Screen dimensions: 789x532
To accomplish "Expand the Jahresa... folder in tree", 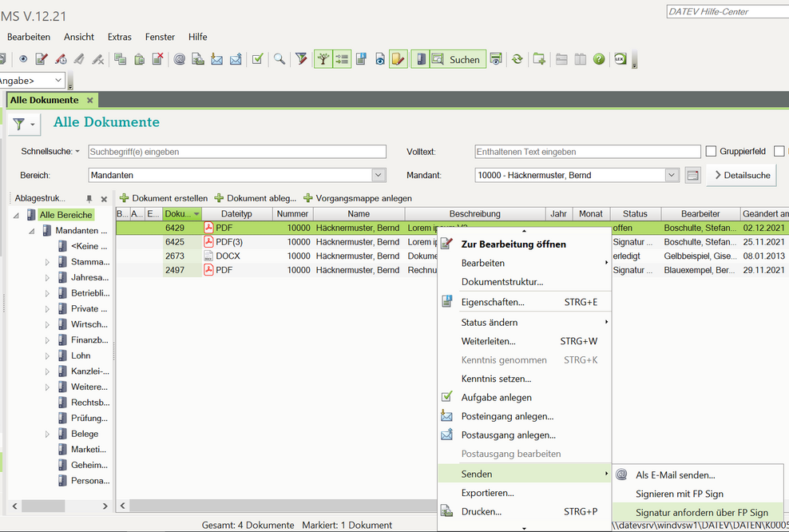I will (47, 277).
